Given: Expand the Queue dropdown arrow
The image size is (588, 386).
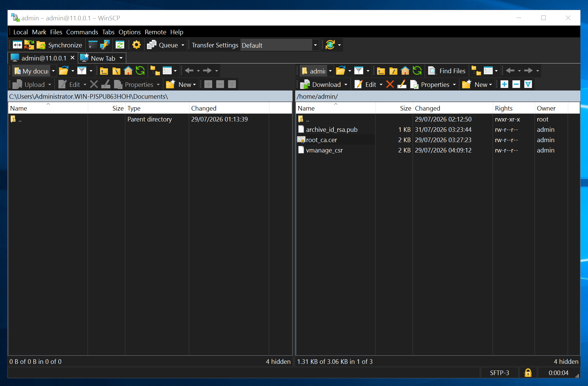Looking at the screenshot, I should pyautogui.click(x=183, y=45).
